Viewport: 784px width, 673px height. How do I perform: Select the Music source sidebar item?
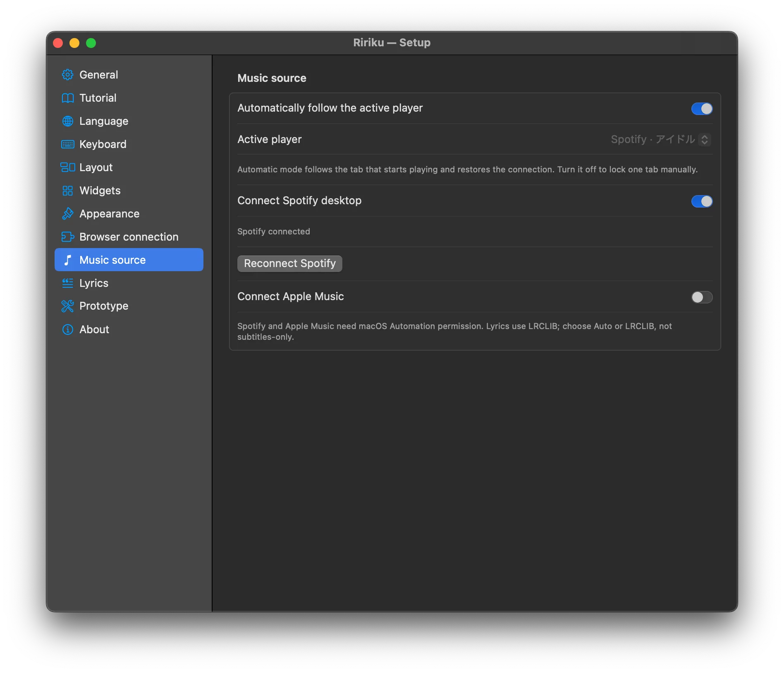(129, 260)
